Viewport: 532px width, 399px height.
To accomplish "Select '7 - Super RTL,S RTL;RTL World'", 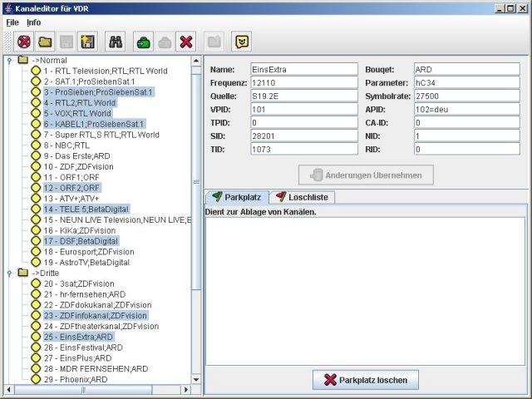I will coord(101,135).
